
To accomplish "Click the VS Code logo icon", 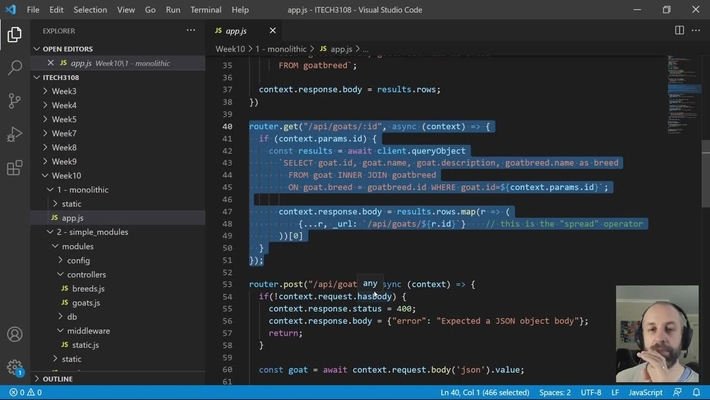I will coord(10,10).
